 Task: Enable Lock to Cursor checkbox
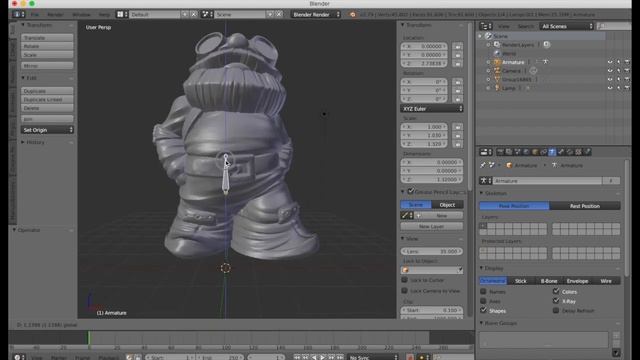(x=404, y=280)
